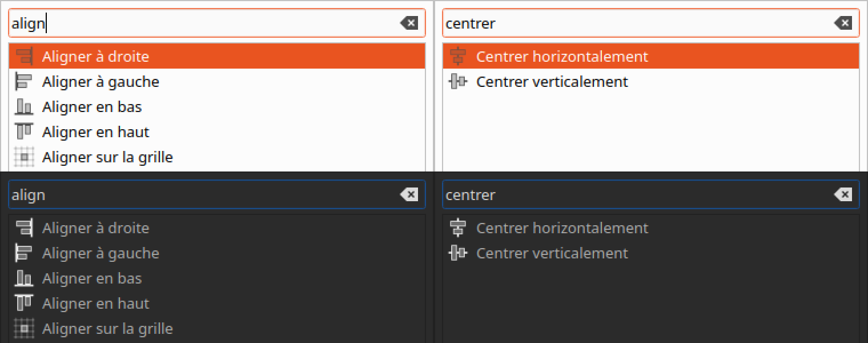The height and width of the screenshot is (343, 868).
Task: Choose 'Centrer verticalement' text in light list
Action: click(552, 82)
